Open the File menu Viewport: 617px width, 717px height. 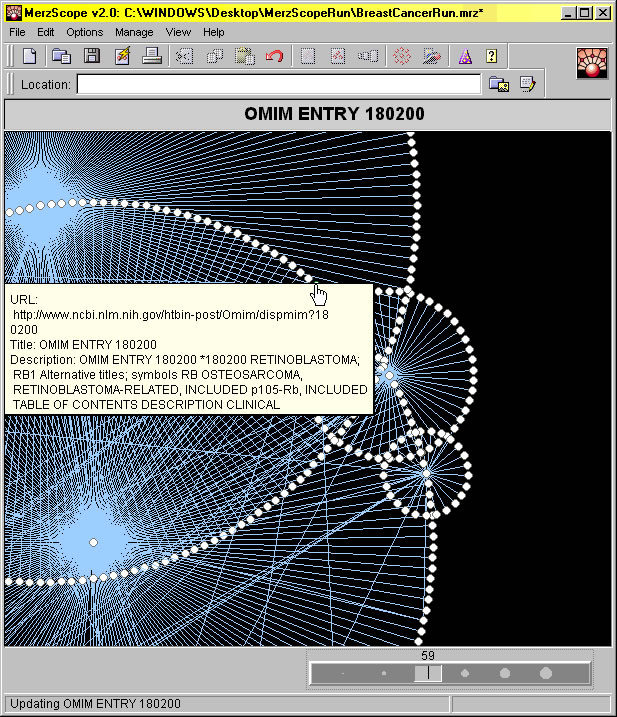click(18, 32)
